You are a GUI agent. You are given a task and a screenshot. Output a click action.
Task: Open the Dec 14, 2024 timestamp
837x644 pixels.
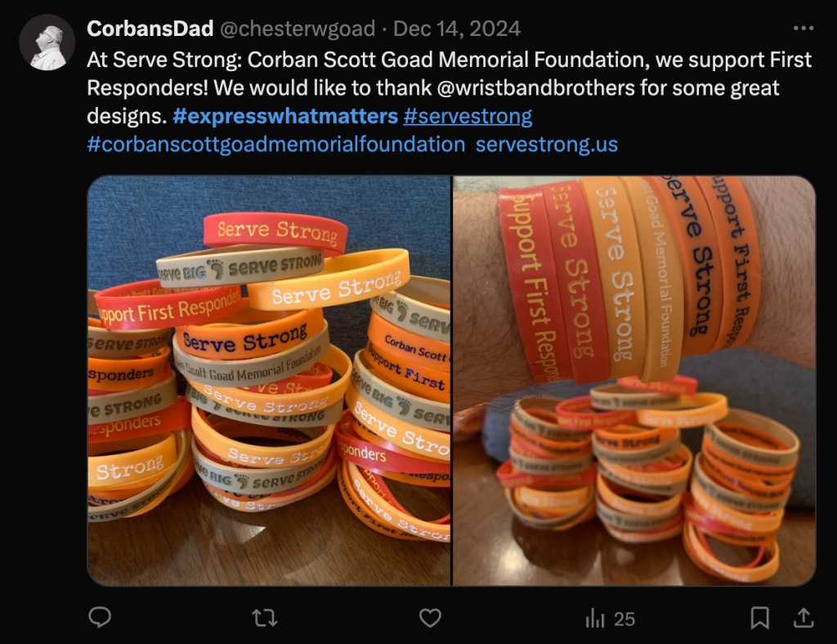[x=457, y=29]
